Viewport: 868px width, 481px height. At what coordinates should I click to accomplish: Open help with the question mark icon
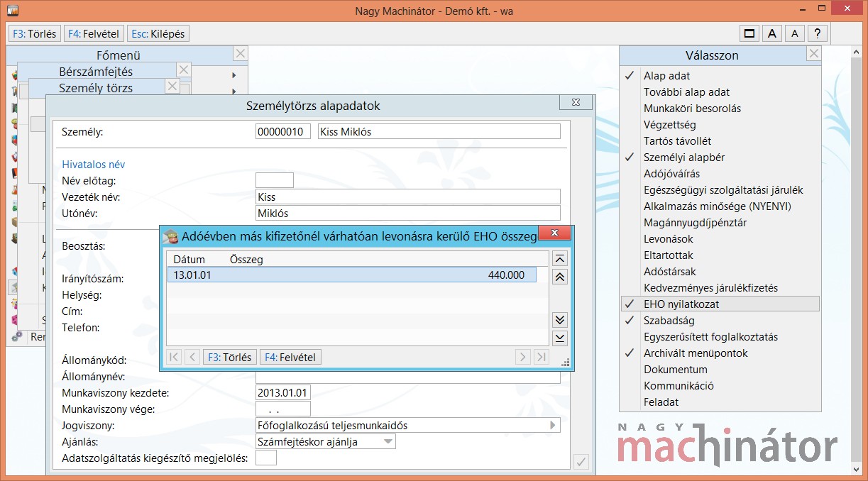click(818, 33)
